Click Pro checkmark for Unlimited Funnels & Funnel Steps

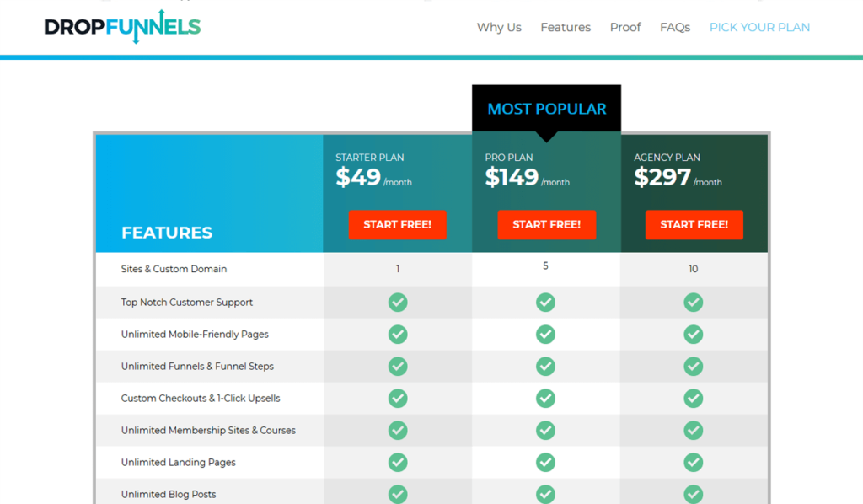click(545, 366)
